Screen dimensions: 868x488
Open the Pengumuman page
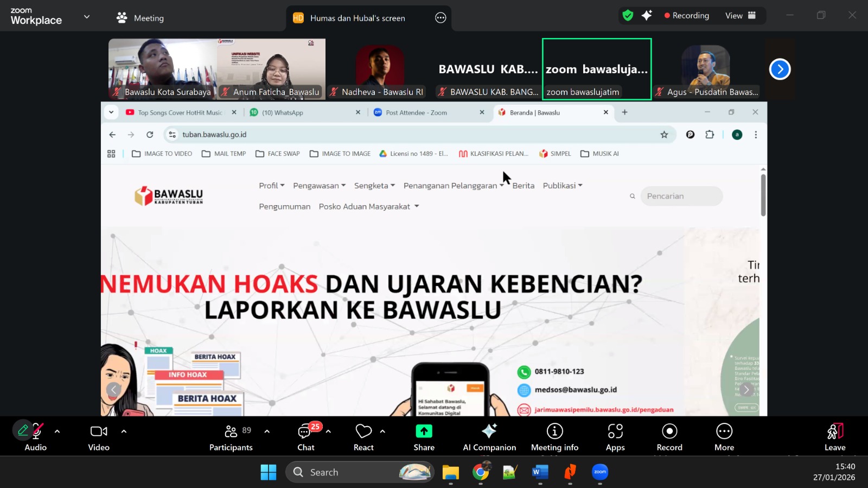point(284,207)
